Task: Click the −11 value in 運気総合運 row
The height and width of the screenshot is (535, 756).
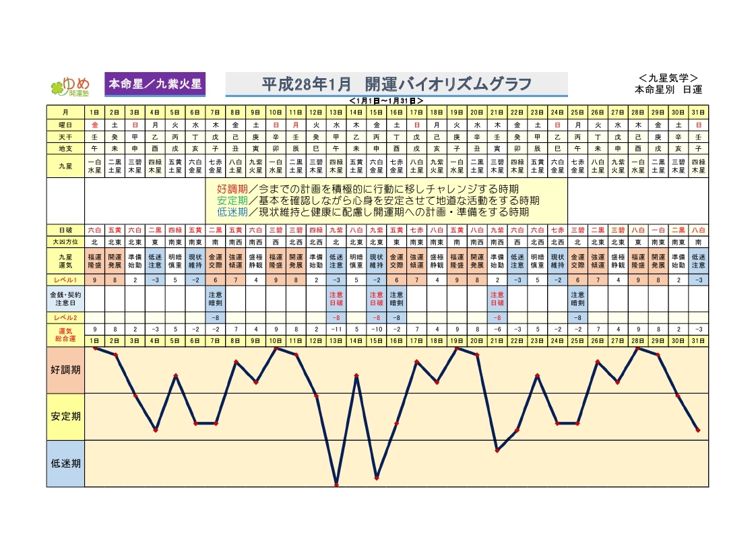Action: coord(336,329)
